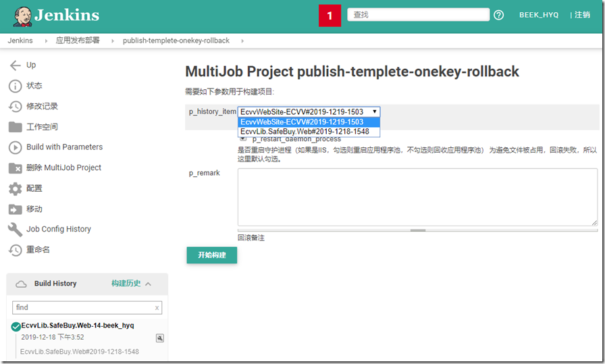Toggle the p_restart_daemon_process checkbox
Image resolution: width=605 pixels, height=364 pixels.
tap(243, 138)
